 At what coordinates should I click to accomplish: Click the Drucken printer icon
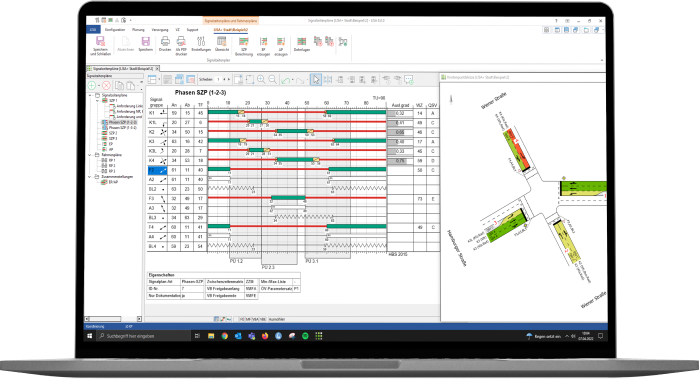tap(165, 44)
